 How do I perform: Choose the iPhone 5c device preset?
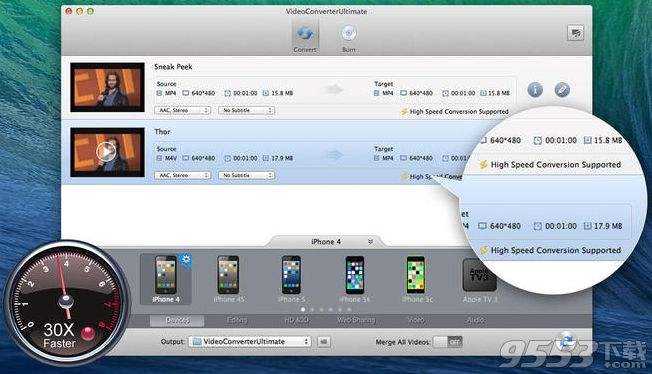pos(417,279)
